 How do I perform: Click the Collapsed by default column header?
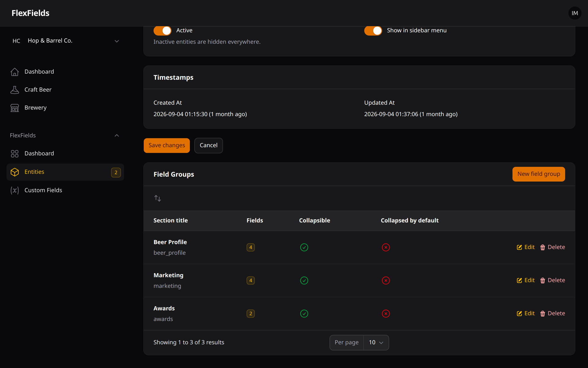coord(409,220)
